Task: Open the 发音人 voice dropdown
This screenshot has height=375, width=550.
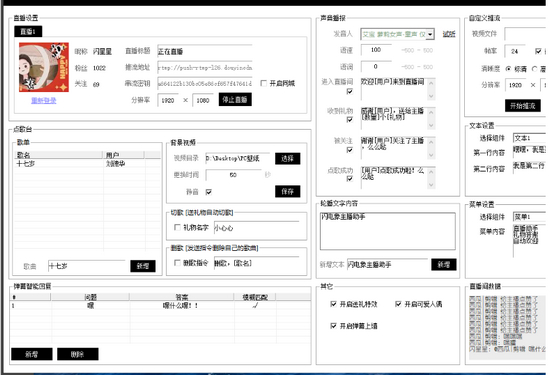Action: point(430,34)
